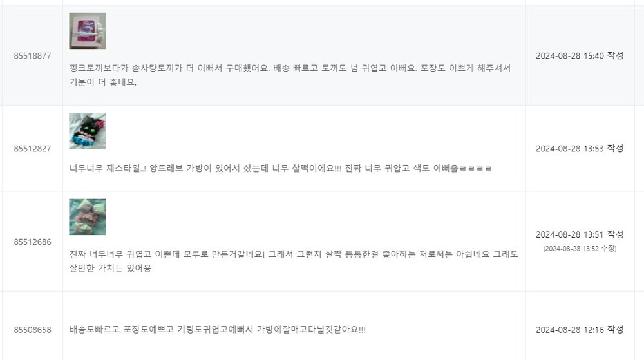Viewport: 644px width, 360px height.
Task: Click the 작성 label after 13:51
Action: pyautogui.click(x=615, y=234)
